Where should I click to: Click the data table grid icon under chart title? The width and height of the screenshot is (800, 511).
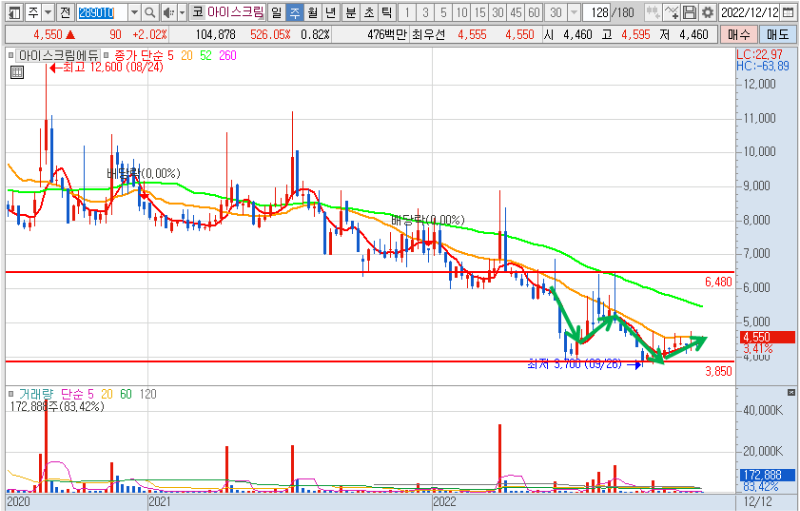(x=17, y=72)
